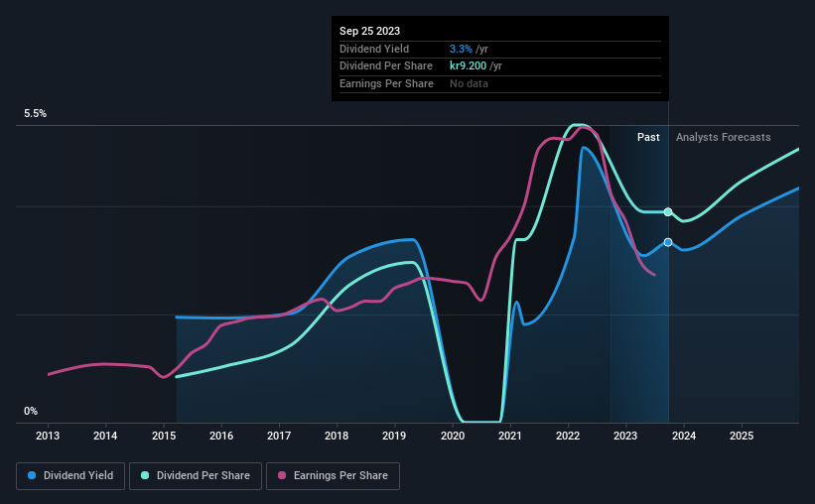The width and height of the screenshot is (815, 504).
Task: Click the blue Dividend Yield legend dot
Action: point(32,475)
